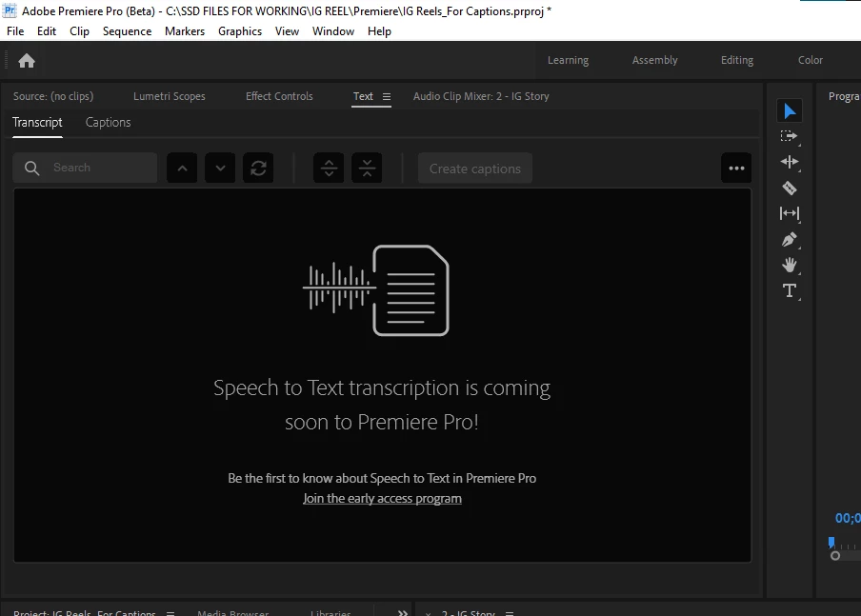Select the Pen tool
The image size is (861, 616).
coord(790,239)
